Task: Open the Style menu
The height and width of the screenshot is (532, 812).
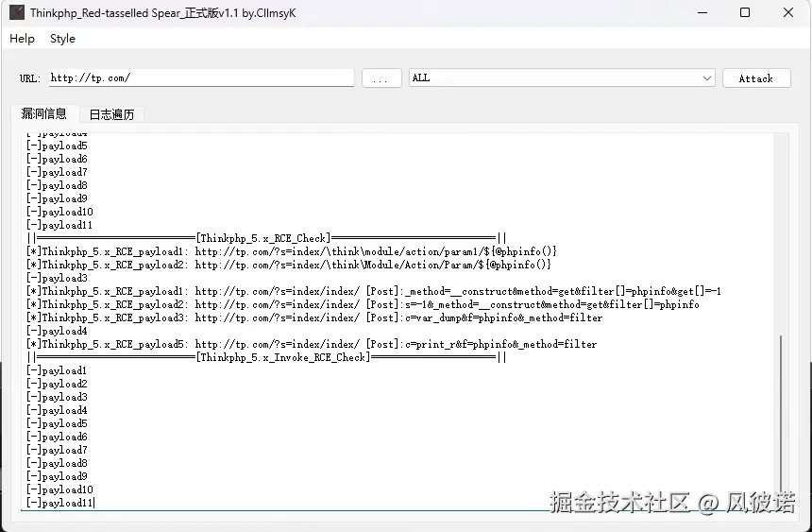Action: [x=62, y=39]
